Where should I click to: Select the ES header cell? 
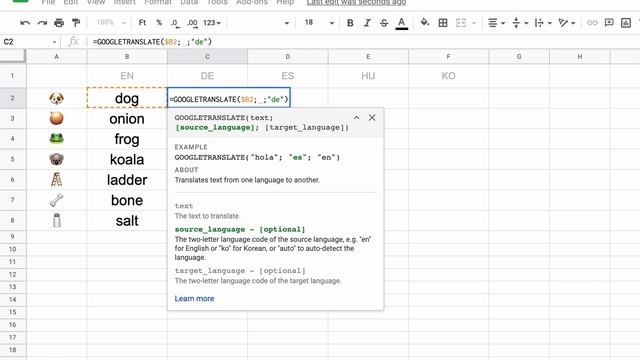pyautogui.click(x=288, y=76)
